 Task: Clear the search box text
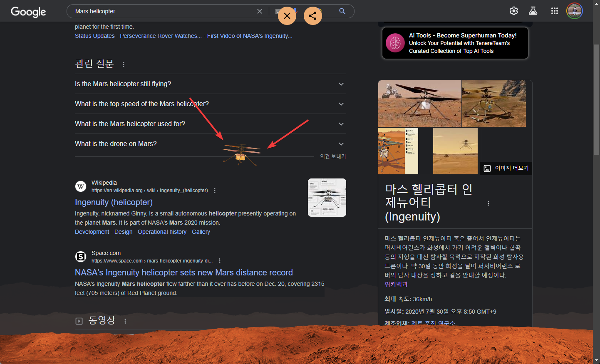pos(260,11)
